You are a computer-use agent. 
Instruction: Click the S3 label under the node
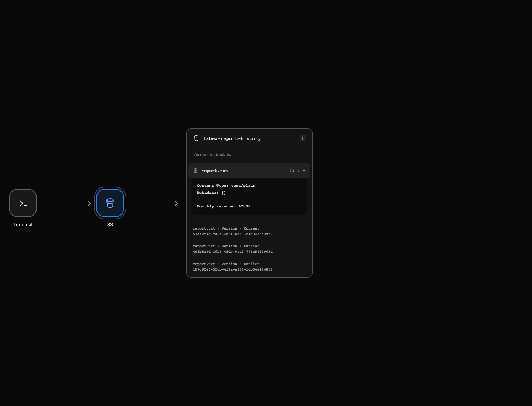tap(110, 224)
